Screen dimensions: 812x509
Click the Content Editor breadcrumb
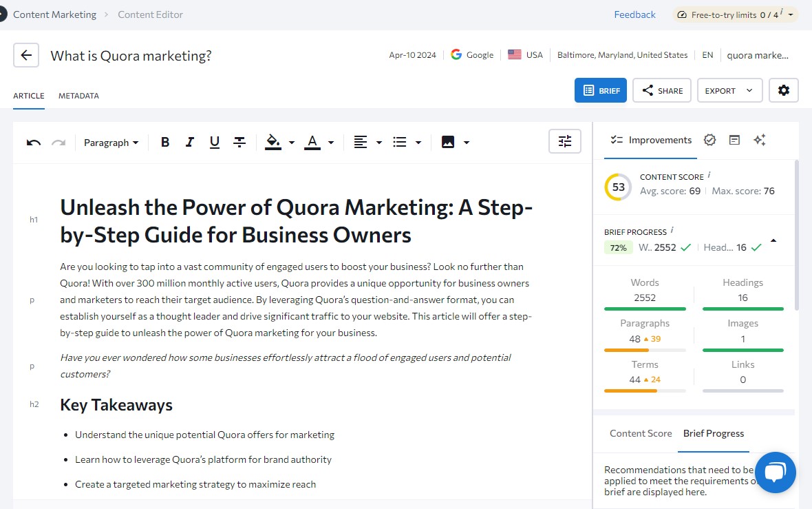[x=150, y=14]
